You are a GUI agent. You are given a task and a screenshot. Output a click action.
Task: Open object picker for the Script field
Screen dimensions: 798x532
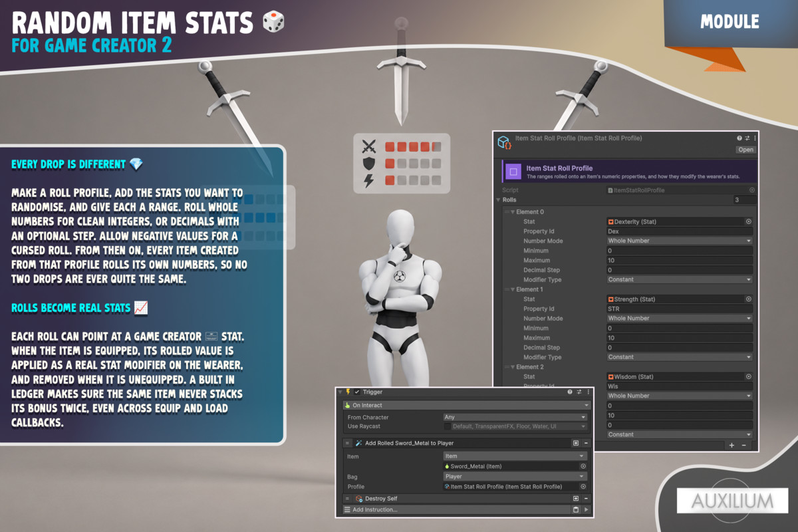pyautogui.click(x=752, y=190)
